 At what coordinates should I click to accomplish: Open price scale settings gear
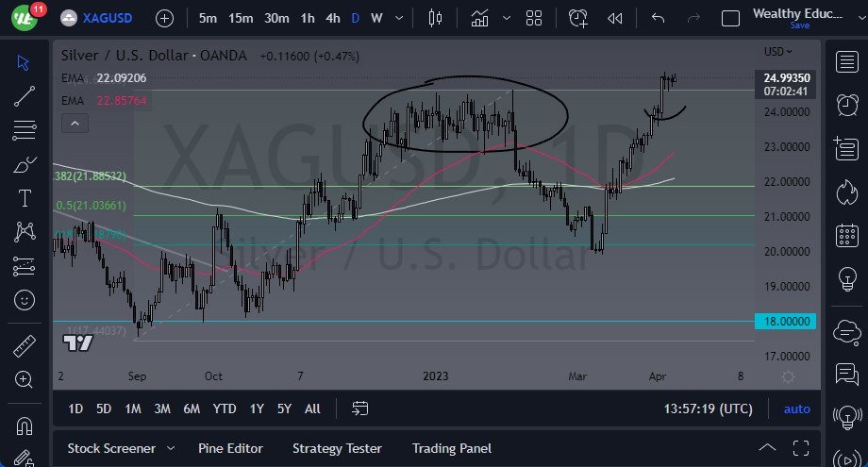click(x=788, y=376)
